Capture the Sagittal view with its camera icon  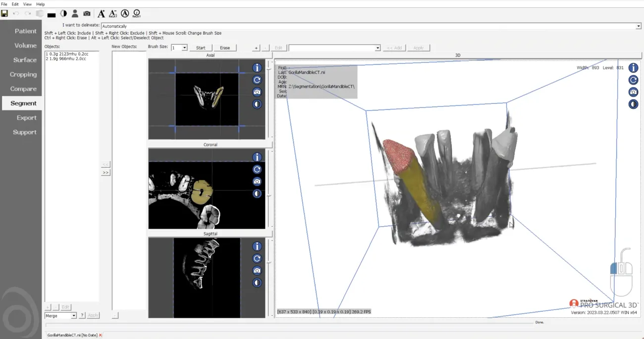coord(257,270)
